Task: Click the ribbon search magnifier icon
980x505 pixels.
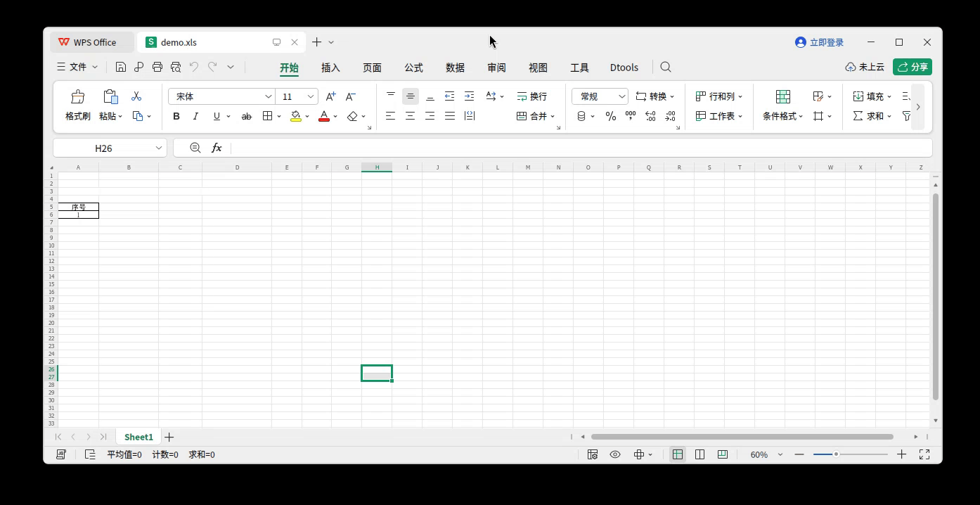Action: coord(666,68)
